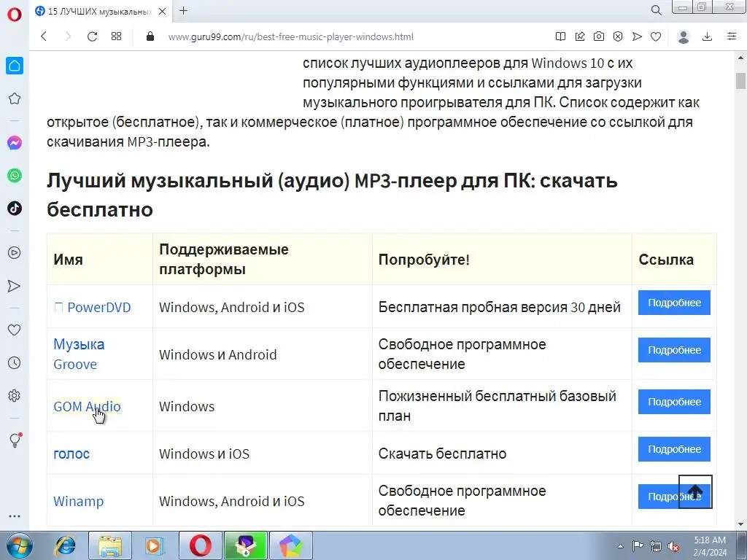Open network connection tray icon
The height and width of the screenshot is (560, 747).
point(656,546)
